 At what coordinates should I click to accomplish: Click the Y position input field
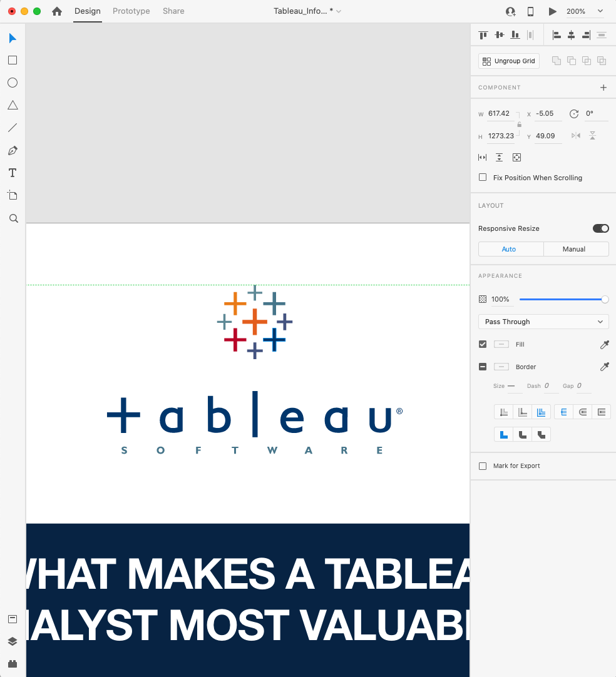[548, 136]
